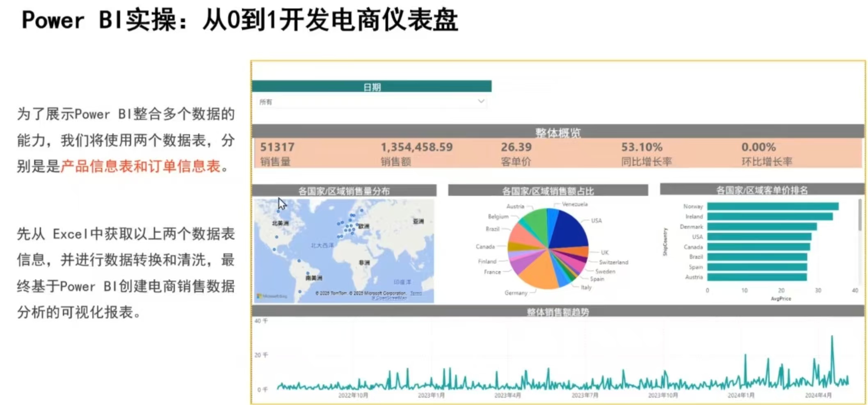Viewport: 868px width, 405px height.
Task: Click the Canada label beside the pie chart
Action: pos(485,247)
